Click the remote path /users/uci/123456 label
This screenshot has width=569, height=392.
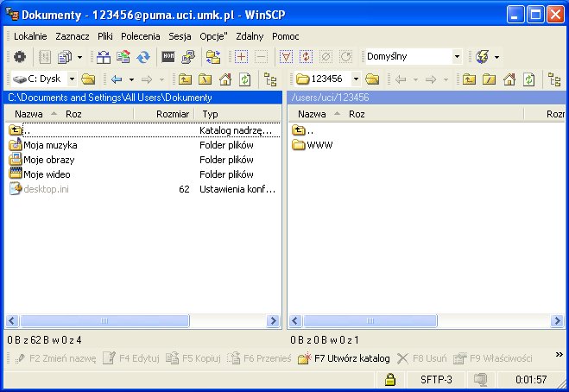pos(330,98)
